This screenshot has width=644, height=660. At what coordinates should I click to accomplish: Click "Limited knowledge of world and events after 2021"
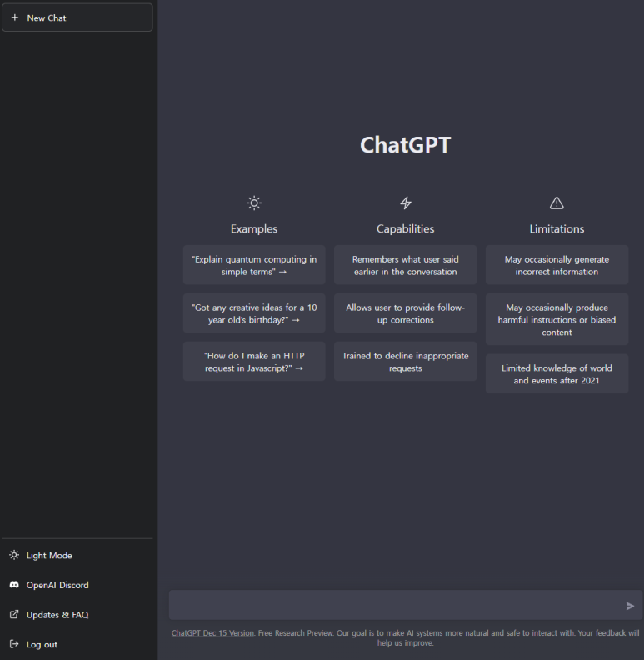[557, 374]
